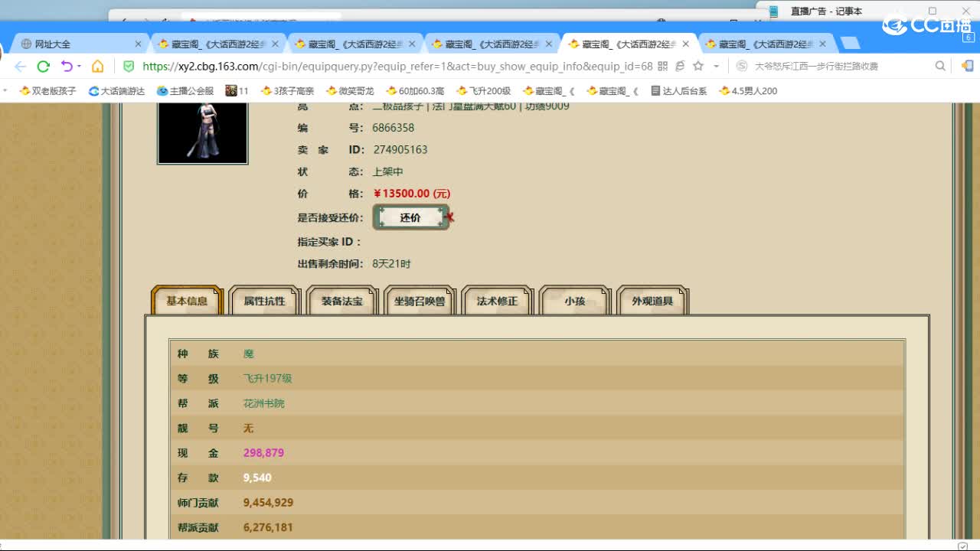This screenshot has width=980, height=551.
Task: Click the guild name 花洲书院
Action: 263,403
